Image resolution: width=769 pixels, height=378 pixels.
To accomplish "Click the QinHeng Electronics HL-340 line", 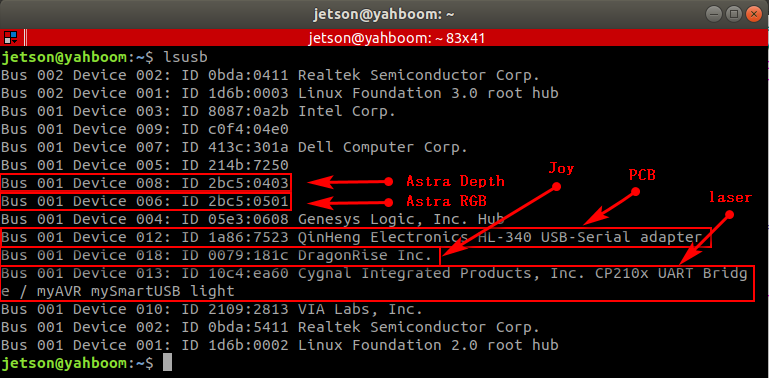I will coord(356,237).
